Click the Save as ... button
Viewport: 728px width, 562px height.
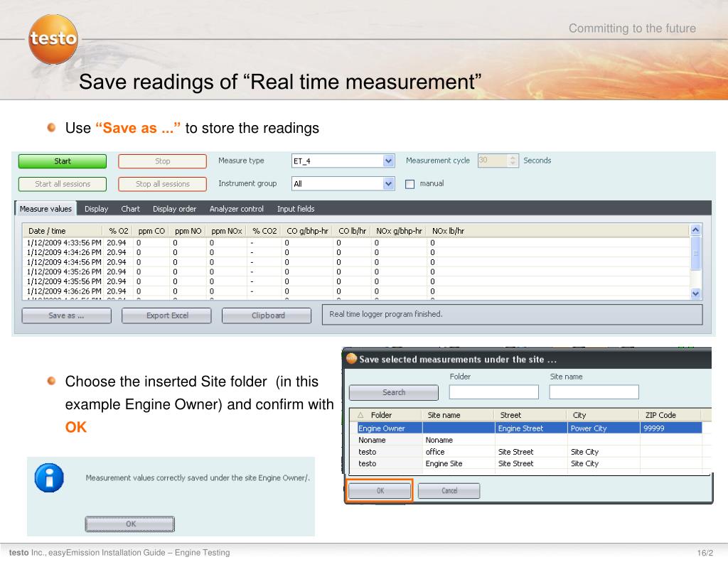[x=66, y=315]
